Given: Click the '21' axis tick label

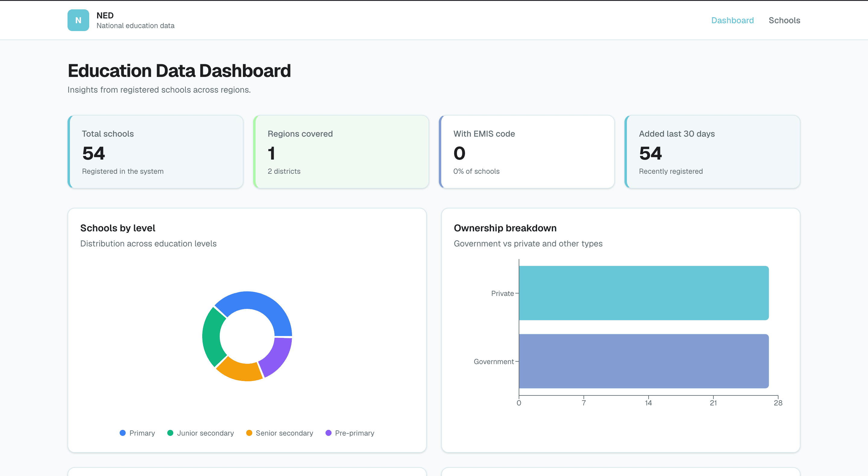Looking at the screenshot, I should coord(713,403).
